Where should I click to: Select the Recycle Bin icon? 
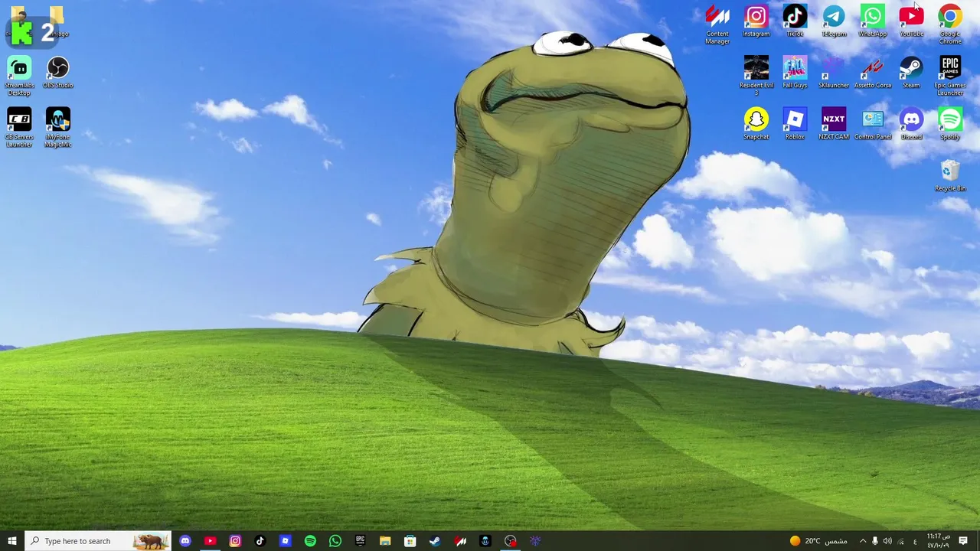[x=950, y=175]
